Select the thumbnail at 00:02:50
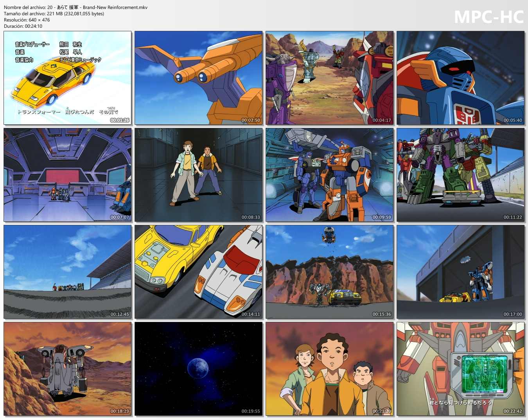This screenshot has width=528, height=420. pos(198,78)
